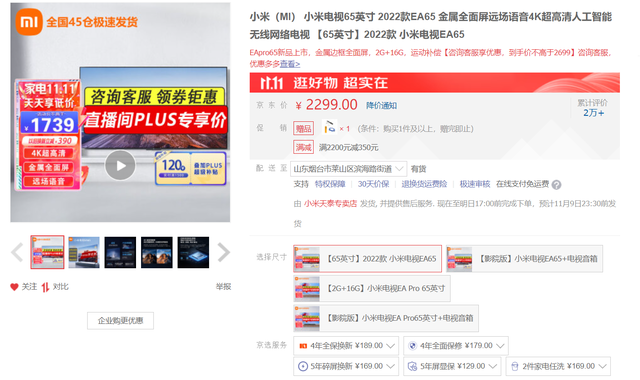
Task: Select 【影院版】小米电视EA Pro65英寸+电视音箱 option
Action: [386, 318]
